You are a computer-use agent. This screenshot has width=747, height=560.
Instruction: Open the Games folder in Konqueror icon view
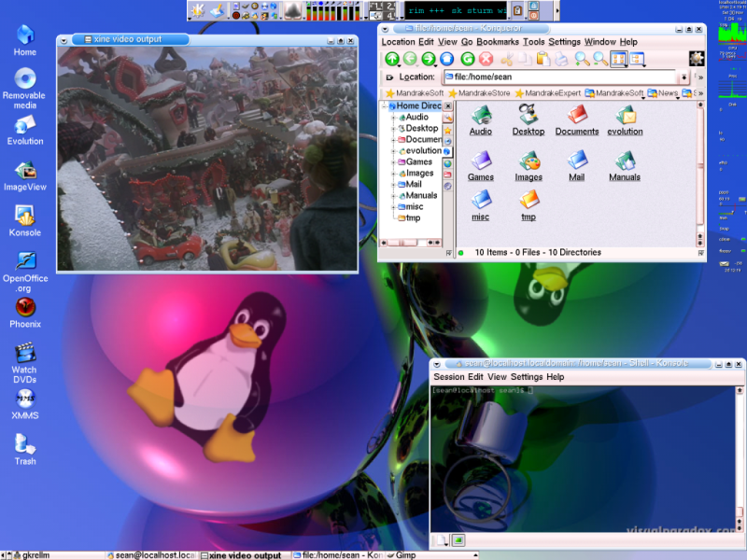coord(480,166)
